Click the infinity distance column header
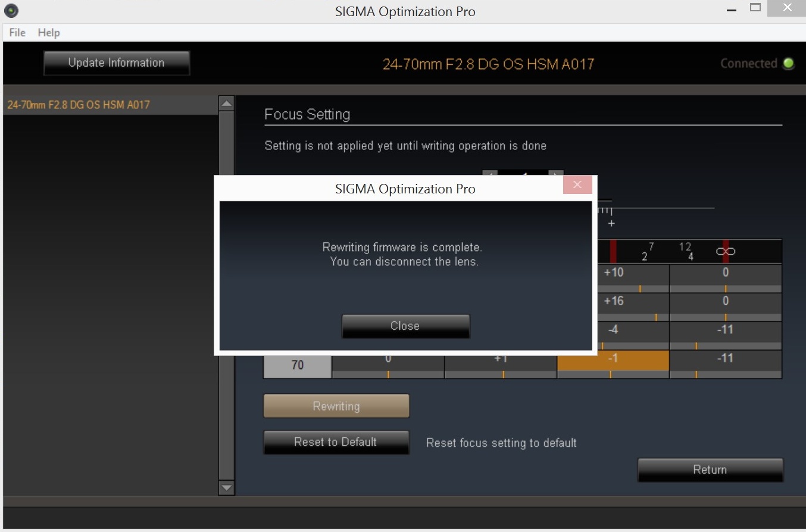The width and height of the screenshot is (806, 532). [x=725, y=252]
